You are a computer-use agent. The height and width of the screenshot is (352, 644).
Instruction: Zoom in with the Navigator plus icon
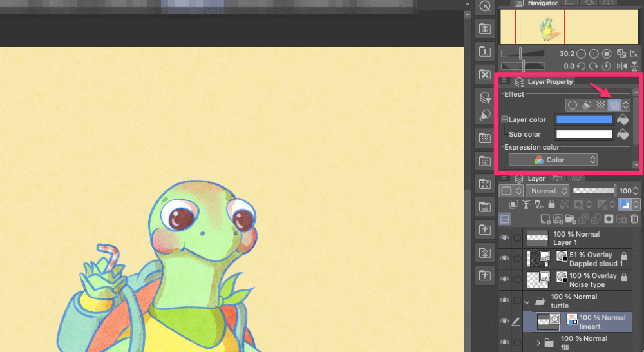click(x=594, y=54)
